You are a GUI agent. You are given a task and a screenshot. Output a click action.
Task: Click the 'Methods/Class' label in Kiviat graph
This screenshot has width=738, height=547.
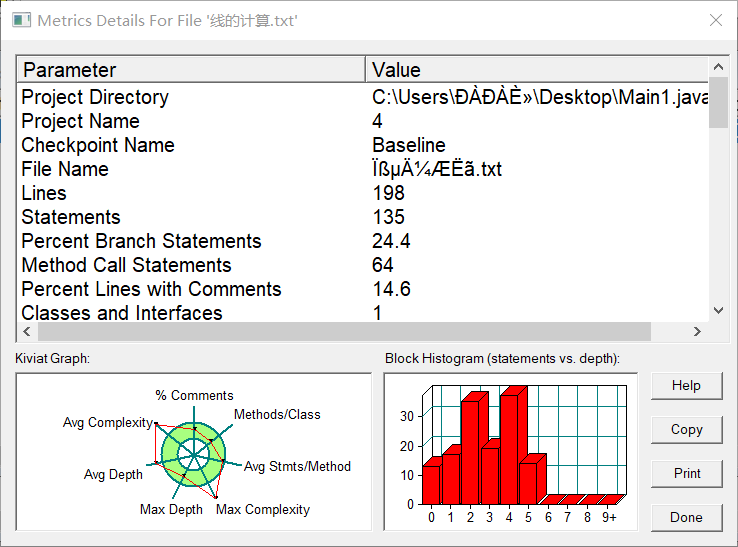point(277,414)
